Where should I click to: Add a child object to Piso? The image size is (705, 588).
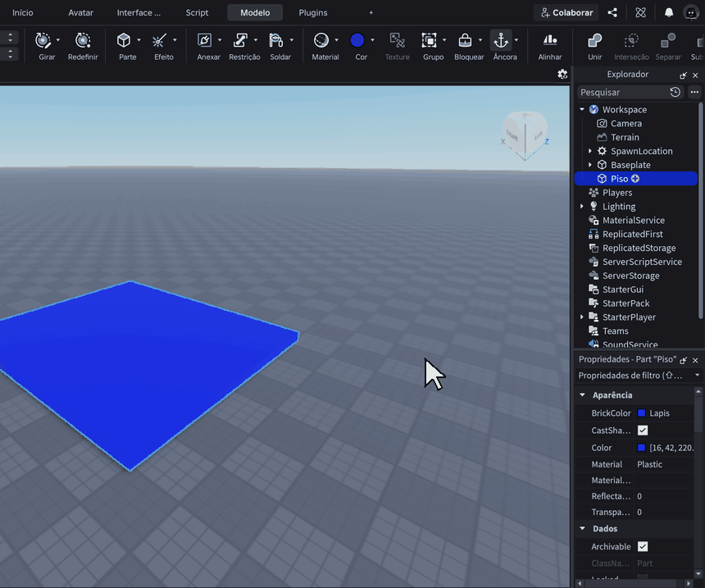(635, 179)
